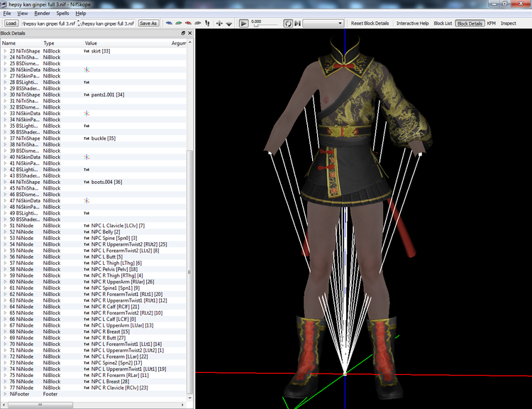
Task: Select value NPC Pelvis [Pelv] [18]
Action: (x=114, y=269)
